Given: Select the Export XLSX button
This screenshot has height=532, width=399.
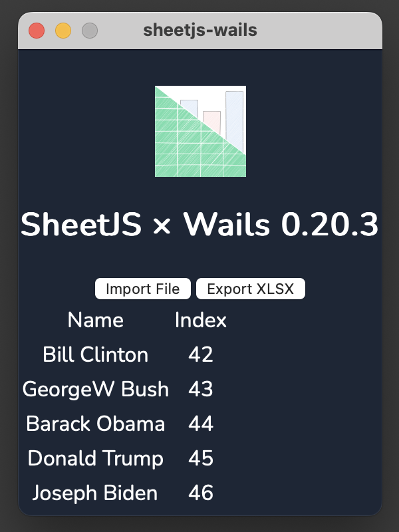Looking at the screenshot, I should [x=251, y=289].
